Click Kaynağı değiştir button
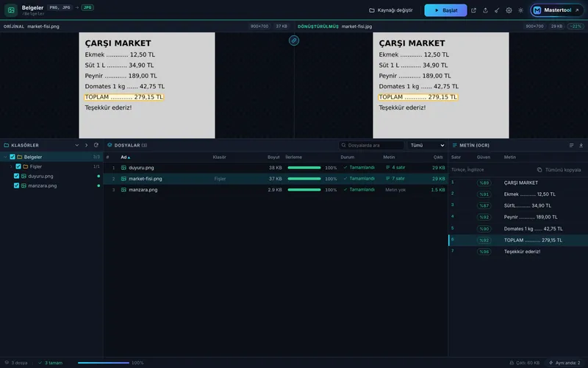 tap(391, 10)
